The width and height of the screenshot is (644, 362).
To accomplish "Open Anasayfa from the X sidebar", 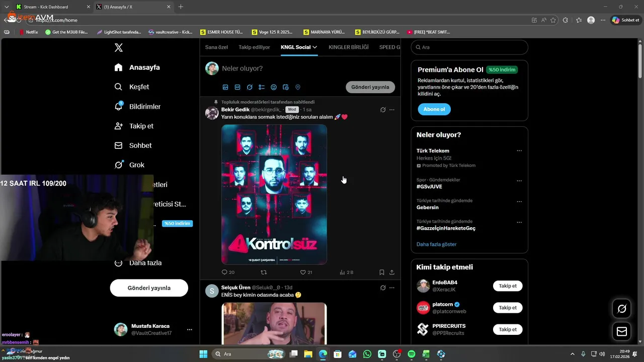I will 137,67.
